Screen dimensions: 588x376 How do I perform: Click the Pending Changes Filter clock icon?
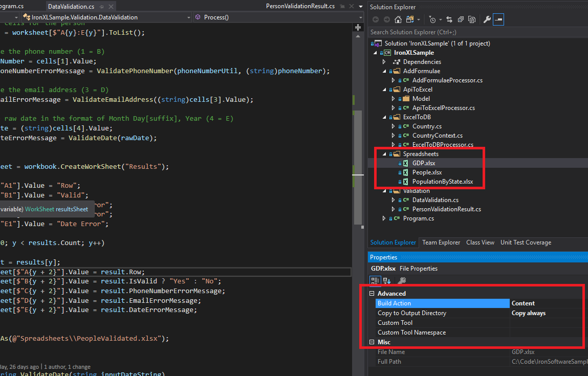click(432, 19)
